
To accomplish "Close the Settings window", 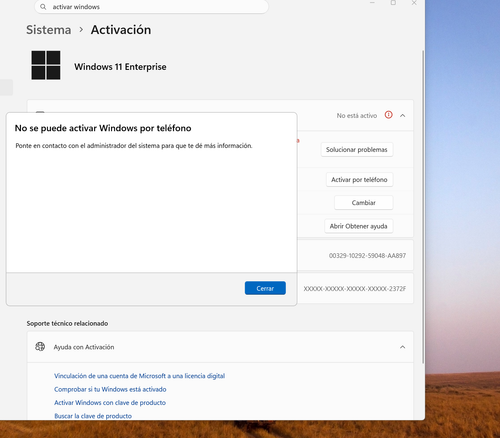I will [414, 3].
